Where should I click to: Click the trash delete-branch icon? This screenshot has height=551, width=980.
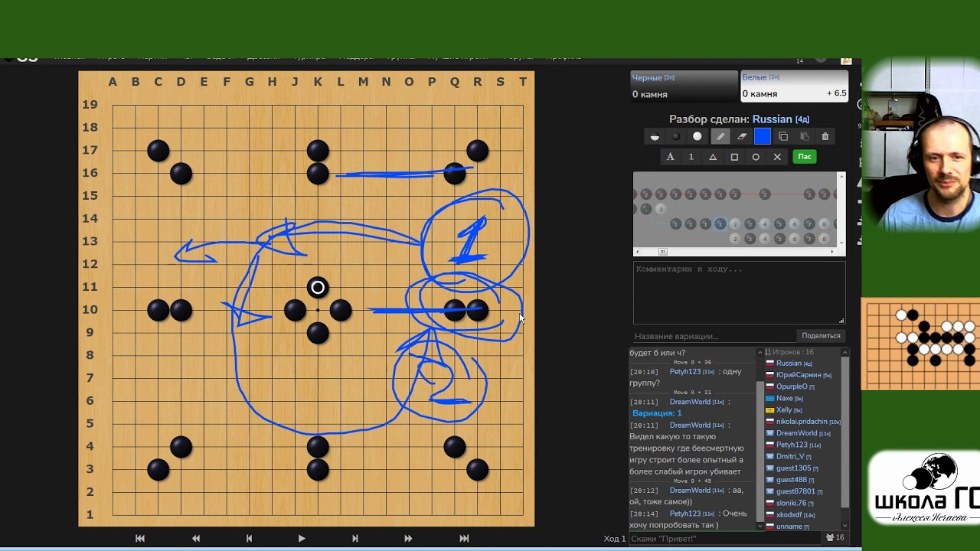[x=825, y=136]
